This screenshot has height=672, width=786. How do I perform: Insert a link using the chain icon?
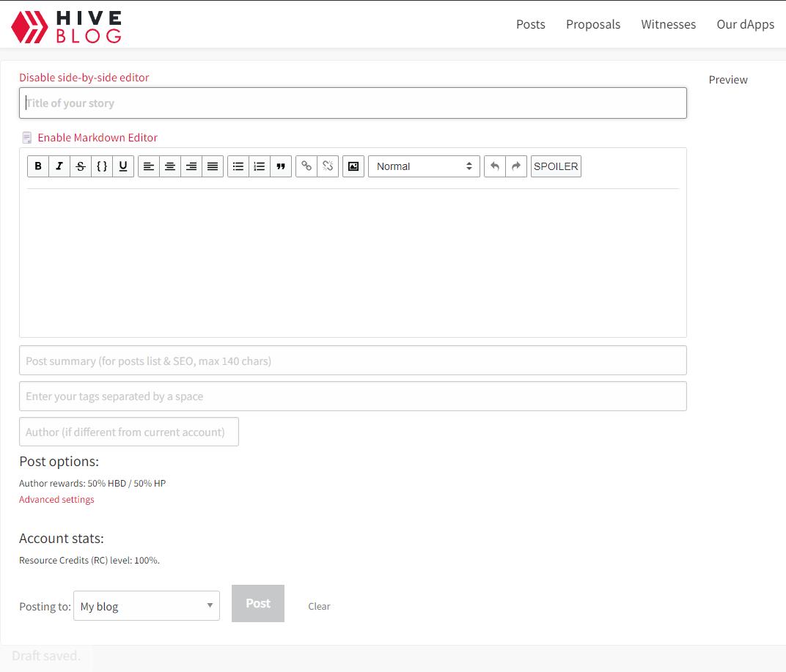[306, 166]
